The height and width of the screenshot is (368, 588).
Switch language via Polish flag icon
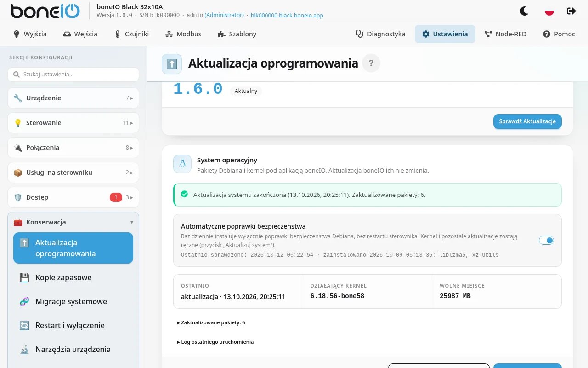549,11
